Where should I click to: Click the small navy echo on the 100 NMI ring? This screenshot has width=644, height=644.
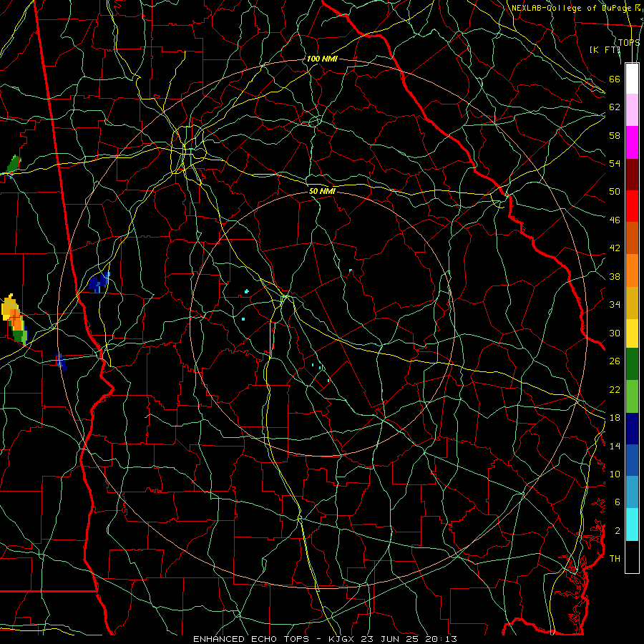click(62, 361)
